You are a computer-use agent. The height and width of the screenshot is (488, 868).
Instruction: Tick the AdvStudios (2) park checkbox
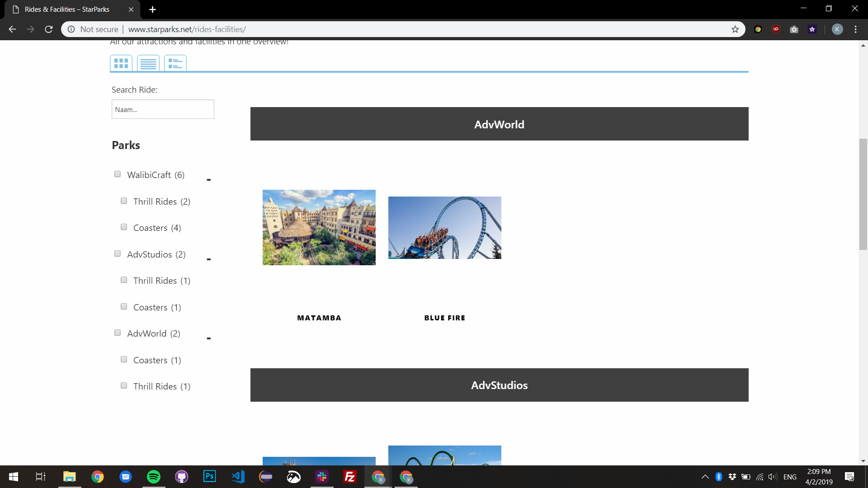(118, 253)
